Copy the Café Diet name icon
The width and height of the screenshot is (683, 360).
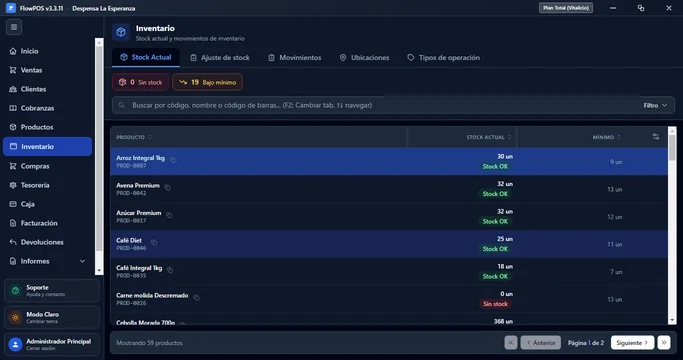[x=154, y=242]
